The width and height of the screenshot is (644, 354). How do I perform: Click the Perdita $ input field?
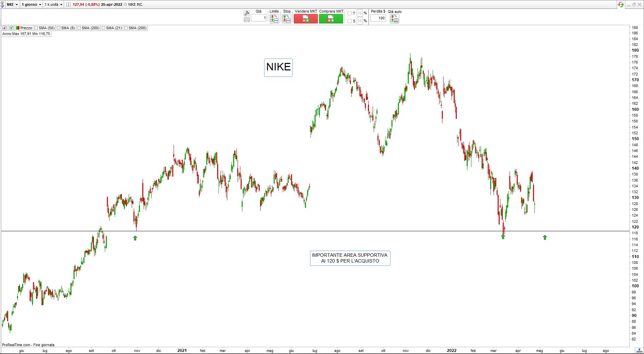(378, 18)
